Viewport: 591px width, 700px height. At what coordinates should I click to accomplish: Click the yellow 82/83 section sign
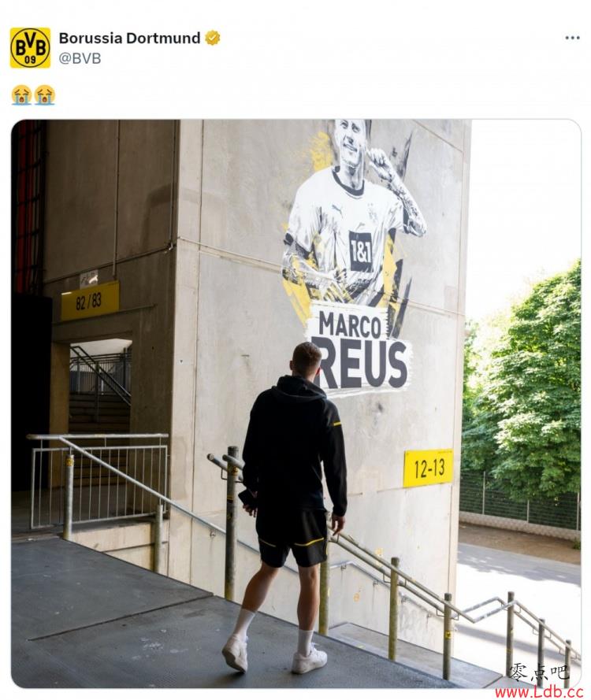click(91, 301)
